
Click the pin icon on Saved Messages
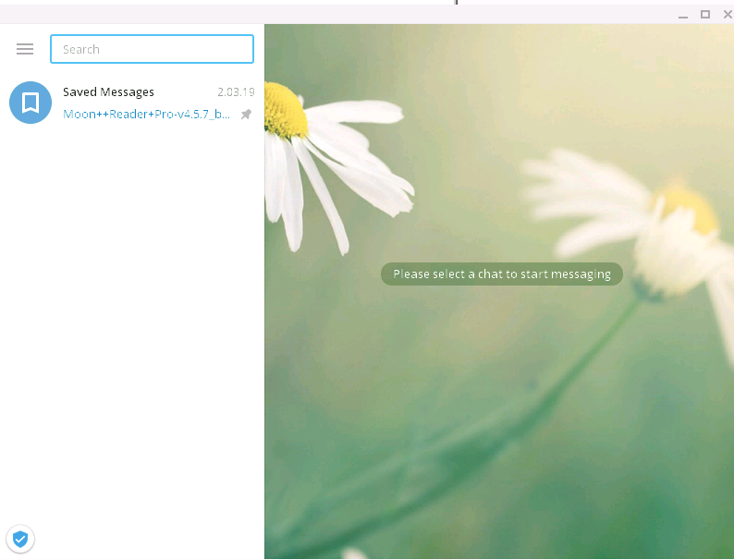click(246, 115)
